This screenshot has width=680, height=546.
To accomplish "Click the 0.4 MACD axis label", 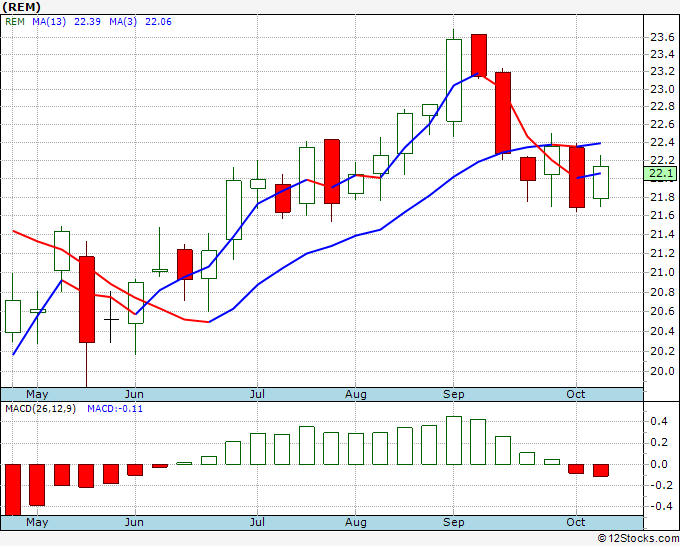I will [x=659, y=421].
